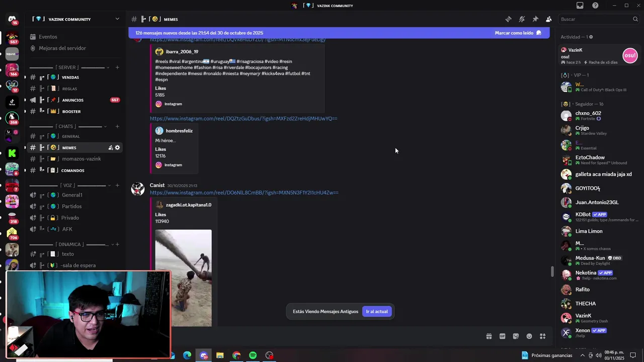Open the ANUNCIOS channel
Viewport: 644px width, 362px height.
(x=75, y=100)
